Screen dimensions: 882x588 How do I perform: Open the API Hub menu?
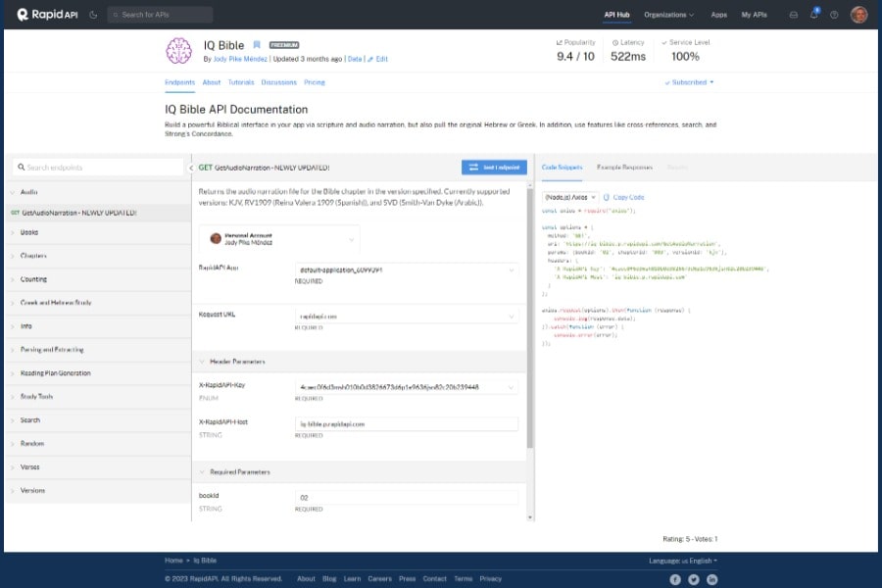[616, 15]
